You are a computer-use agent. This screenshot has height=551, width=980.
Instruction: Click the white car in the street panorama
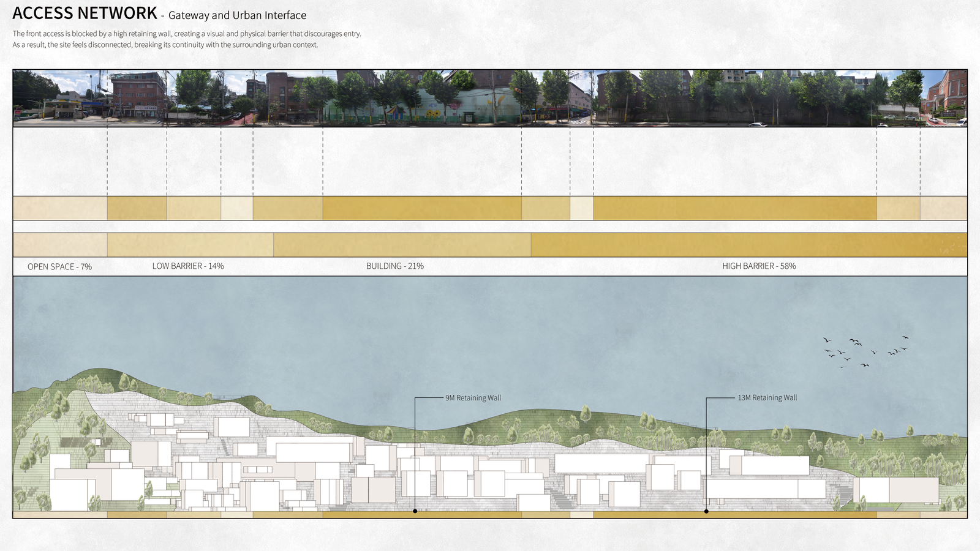[758, 124]
